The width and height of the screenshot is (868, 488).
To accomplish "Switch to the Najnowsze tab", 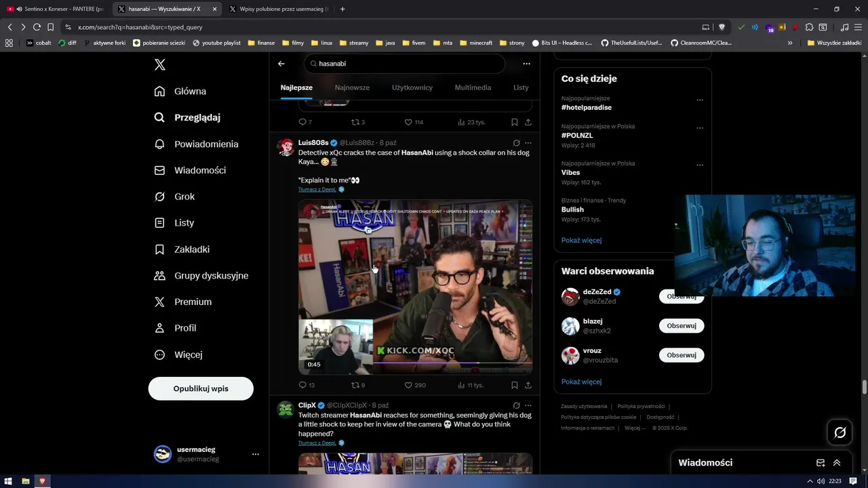I will click(352, 87).
